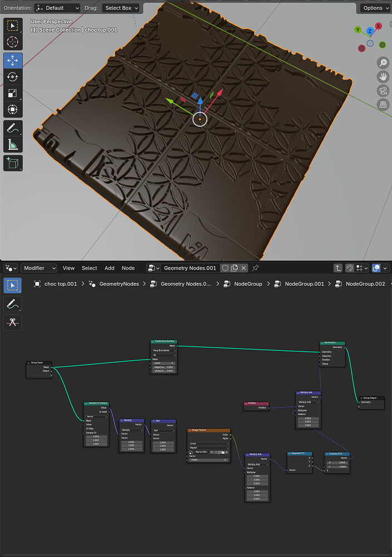Collapse the Group Input node
Viewport: 392px width, 557px height.
click(29, 363)
